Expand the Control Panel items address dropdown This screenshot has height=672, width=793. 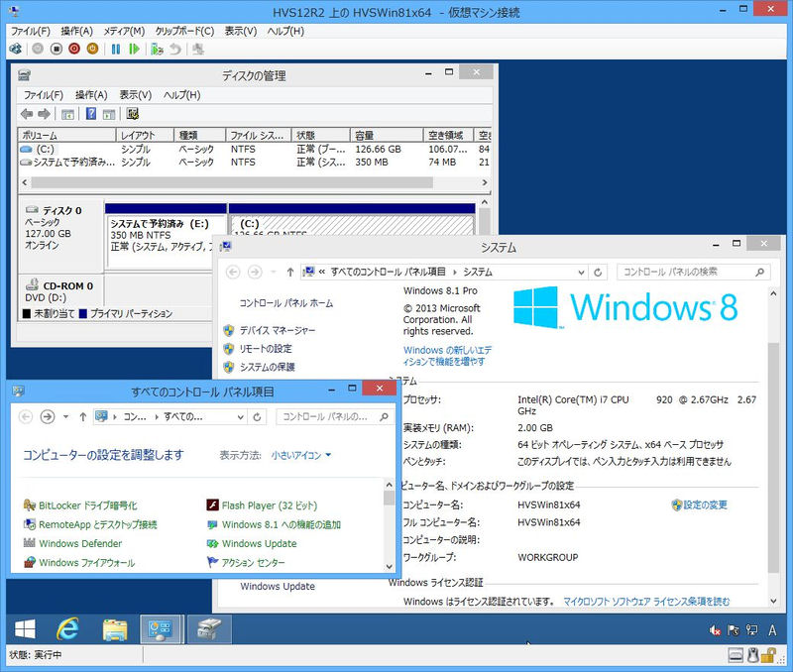coord(241,416)
